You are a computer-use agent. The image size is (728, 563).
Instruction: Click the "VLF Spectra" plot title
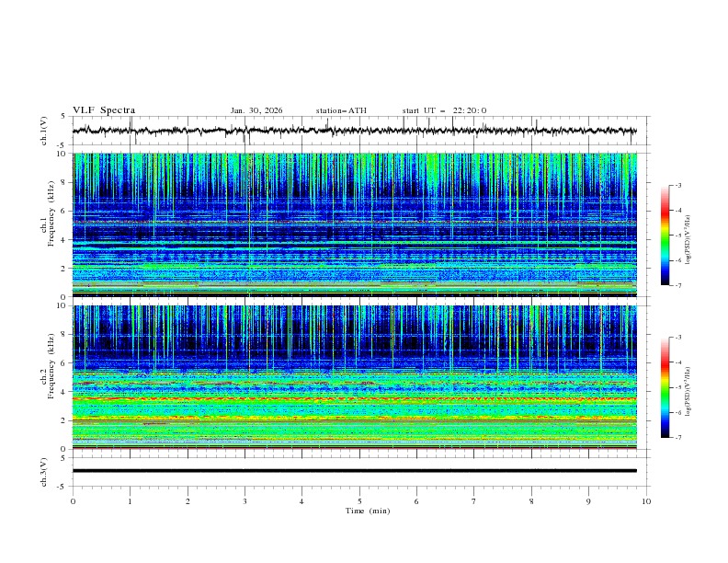click(104, 110)
